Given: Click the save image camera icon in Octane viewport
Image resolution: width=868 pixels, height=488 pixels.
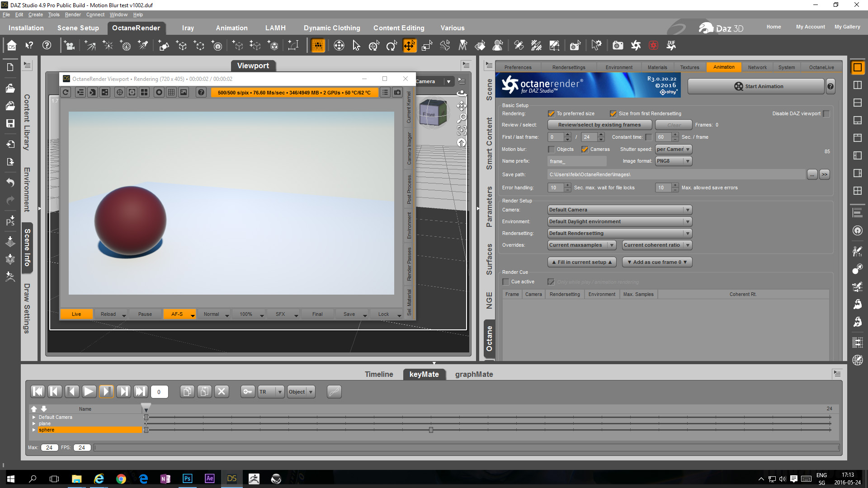Looking at the screenshot, I should 397,92.
